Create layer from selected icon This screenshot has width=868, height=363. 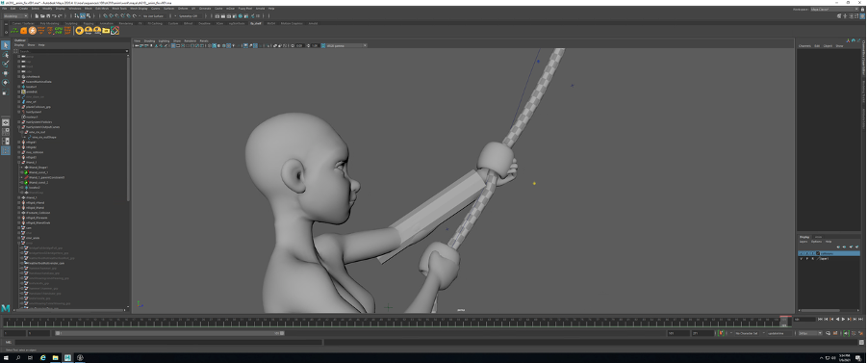[856, 246]
